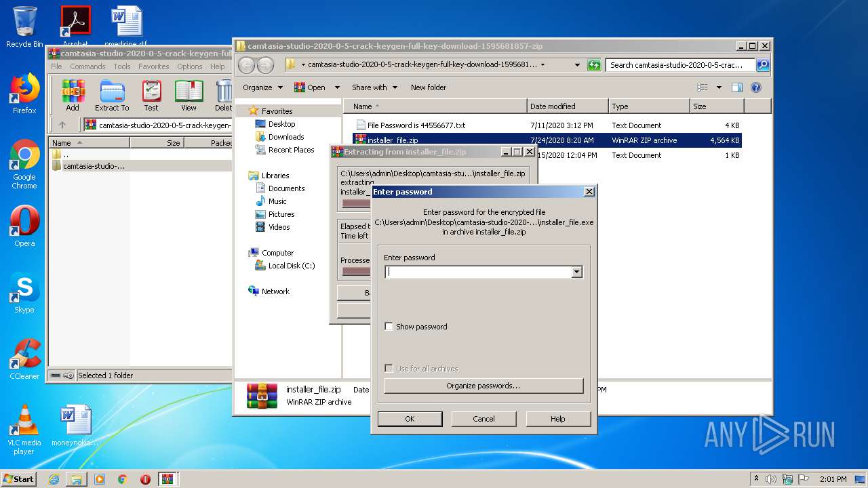Image resolution: width=868 pixels, height=488 pixels.
Task: Show hidden icons in system tray
Action: coord(756,479)
